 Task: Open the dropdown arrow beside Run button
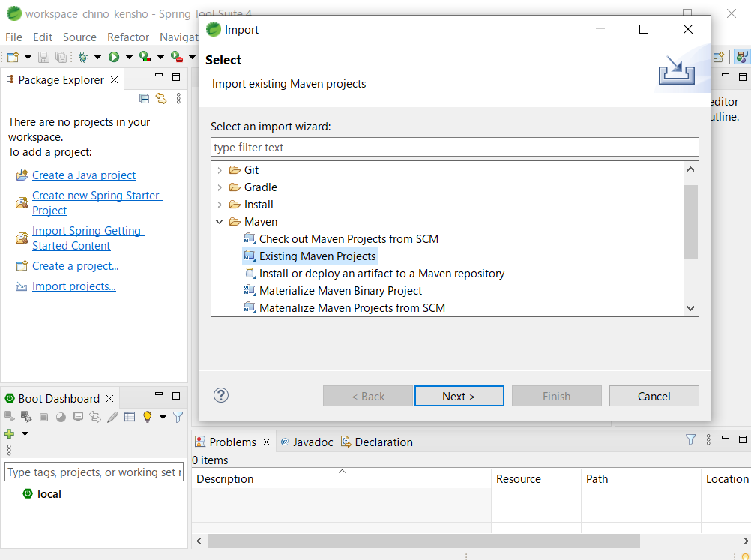coord(129,57)
